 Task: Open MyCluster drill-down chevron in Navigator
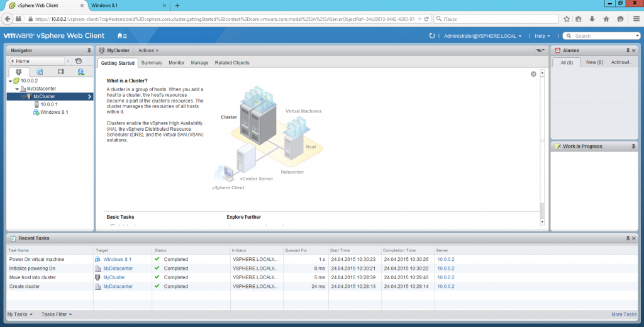click(89, 97)
